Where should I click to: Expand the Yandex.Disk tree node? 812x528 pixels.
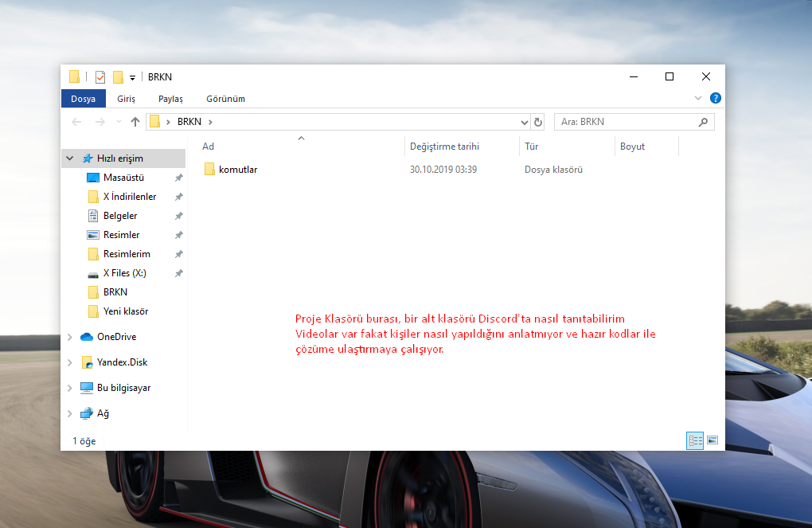(x=70, y=362)
